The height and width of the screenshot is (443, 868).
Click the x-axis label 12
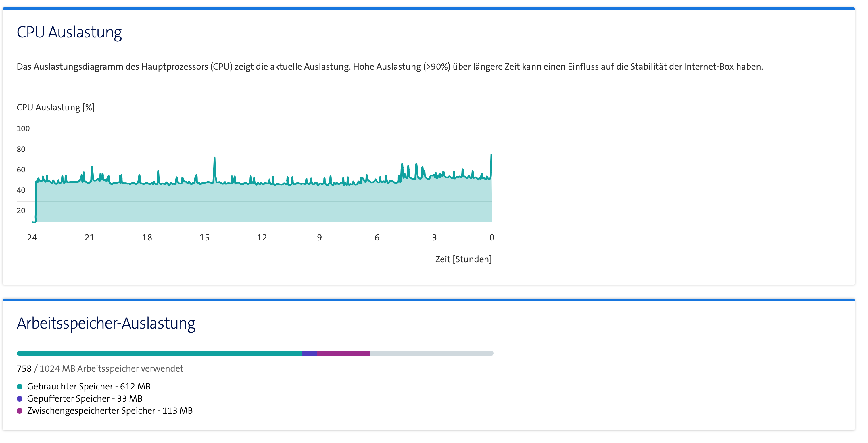tap(262, 238)
